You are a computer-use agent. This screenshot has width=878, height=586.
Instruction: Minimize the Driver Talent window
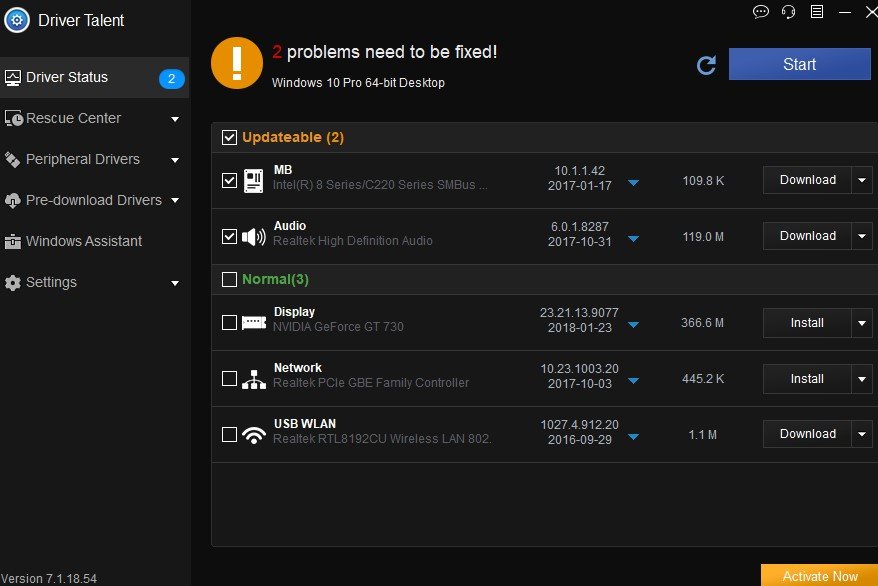845,12
